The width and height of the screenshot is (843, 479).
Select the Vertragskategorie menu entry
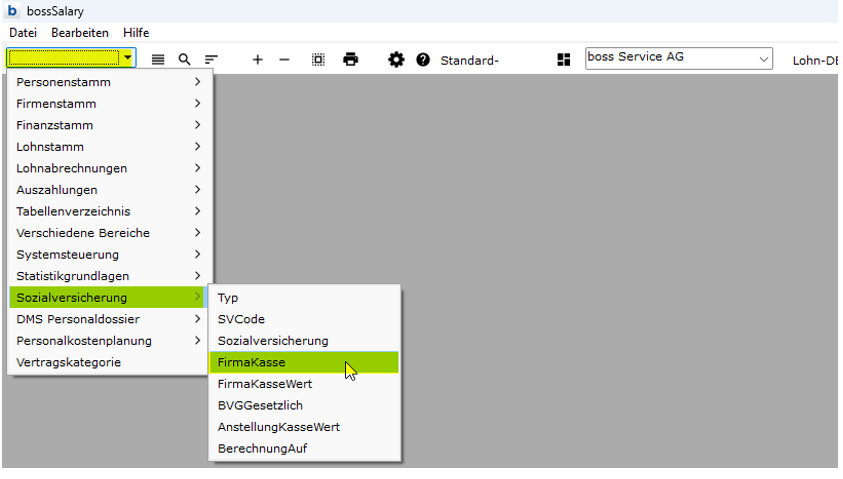tap(69, 362)
